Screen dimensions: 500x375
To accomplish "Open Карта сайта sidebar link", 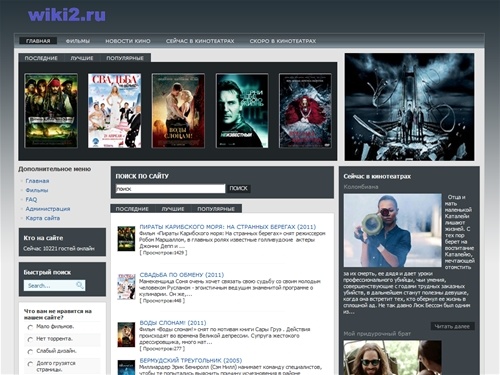I will point(43,218).
